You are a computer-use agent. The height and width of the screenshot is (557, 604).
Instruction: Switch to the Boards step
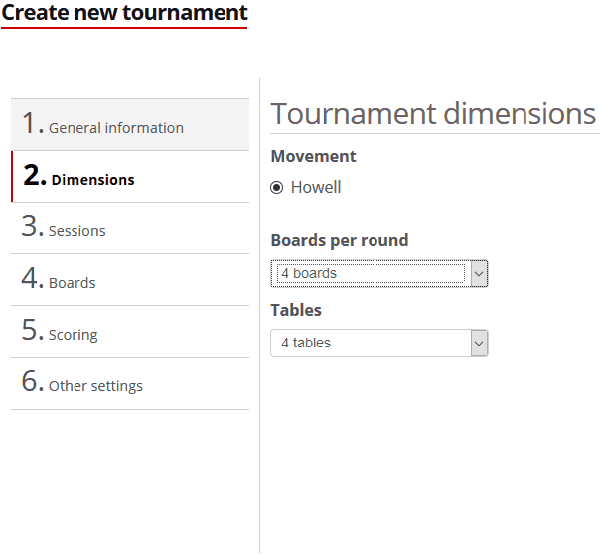point(72,283)
